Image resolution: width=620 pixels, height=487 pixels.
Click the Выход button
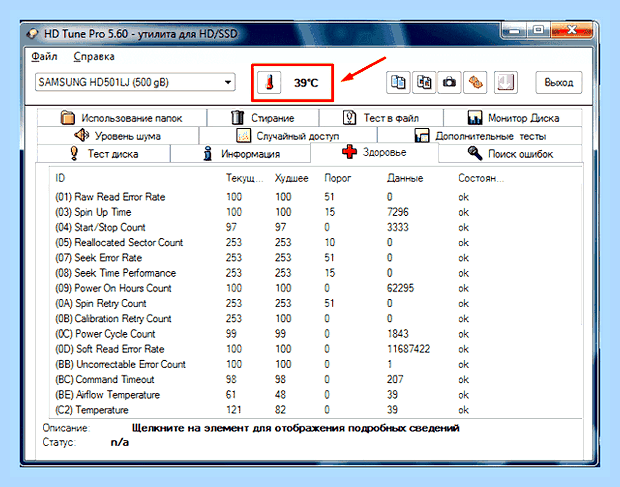[559, 82]
